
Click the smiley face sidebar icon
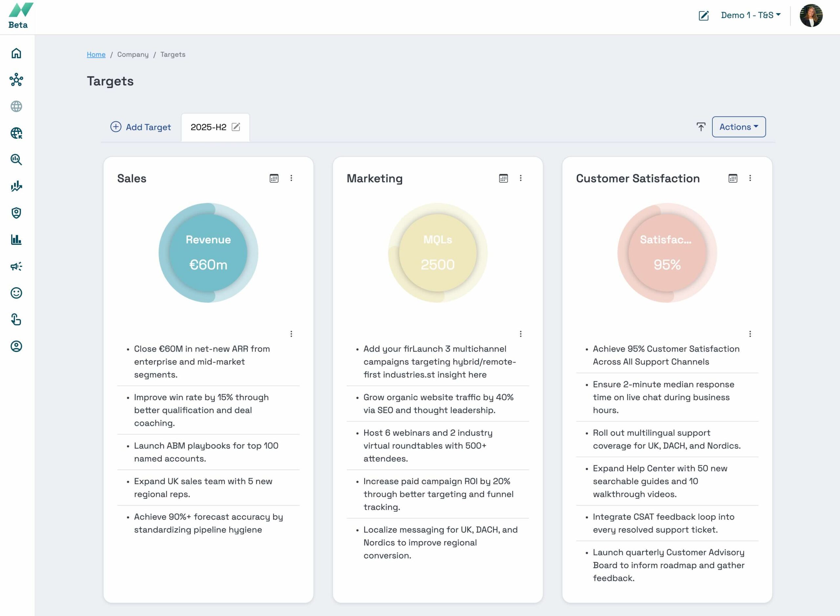(x=16, y=293)
